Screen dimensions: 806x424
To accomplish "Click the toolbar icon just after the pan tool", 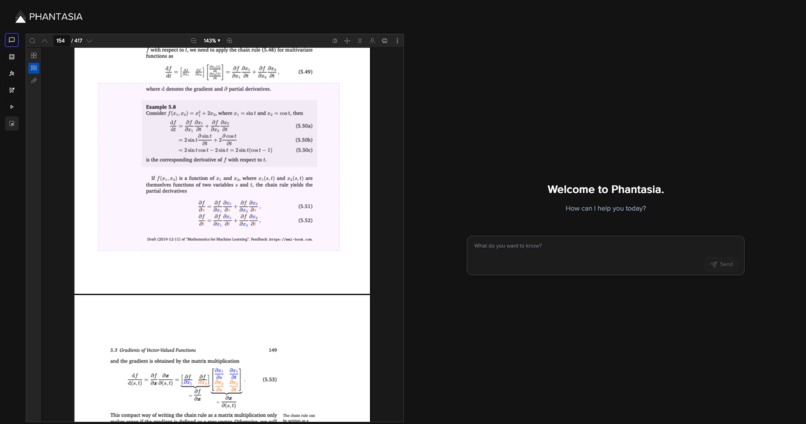I will coord(359,41).
